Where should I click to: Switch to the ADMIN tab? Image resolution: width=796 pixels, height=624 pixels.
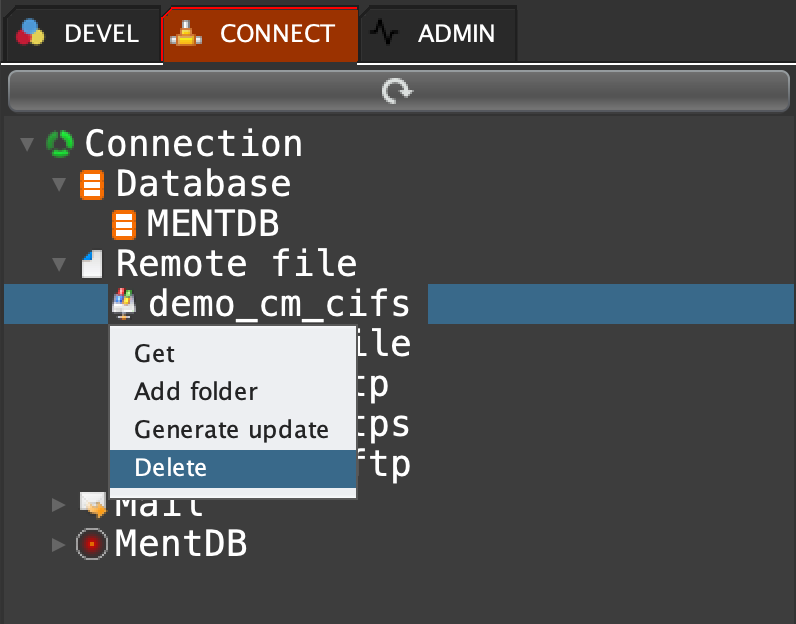pyautogui.click(x=438, y=34)
